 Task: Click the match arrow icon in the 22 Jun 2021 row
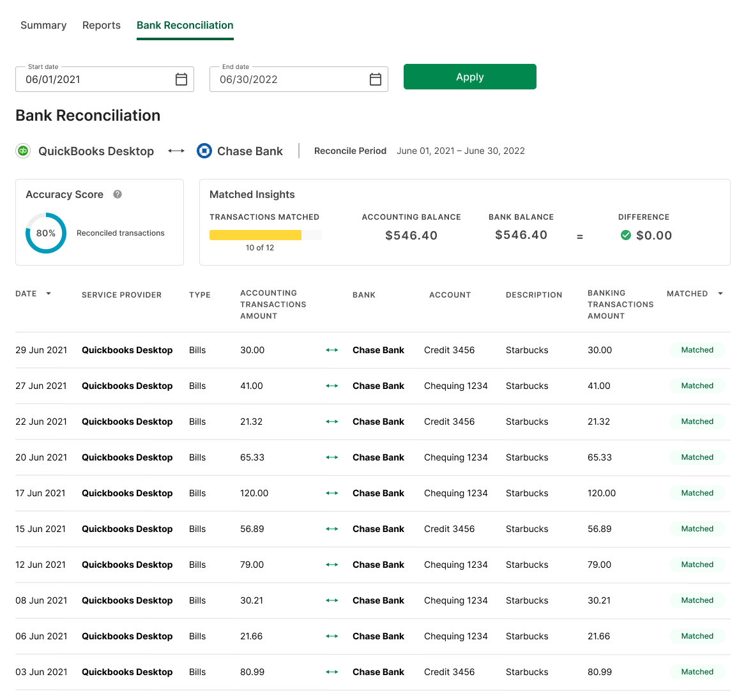coord(332,422)
